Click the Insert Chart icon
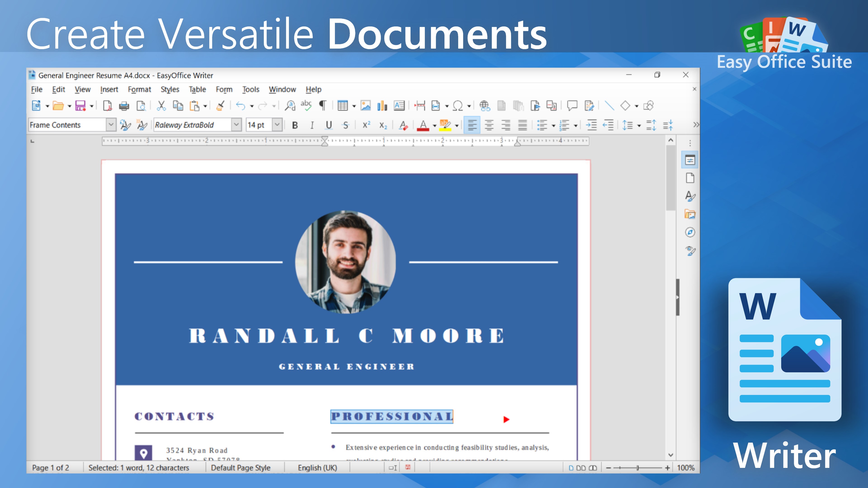Screen dimensions: 868x488 tap(382, 106)
